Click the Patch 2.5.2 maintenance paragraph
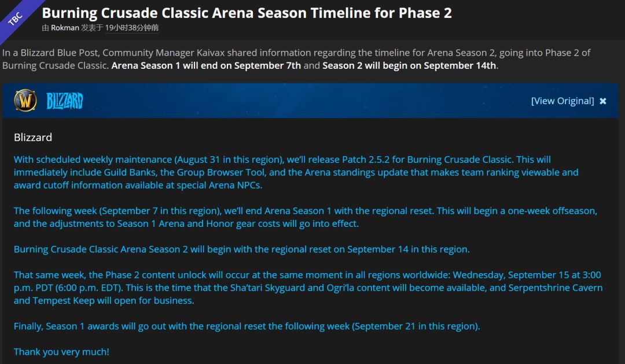The image size is (625, 364). (x=295, y=172)
